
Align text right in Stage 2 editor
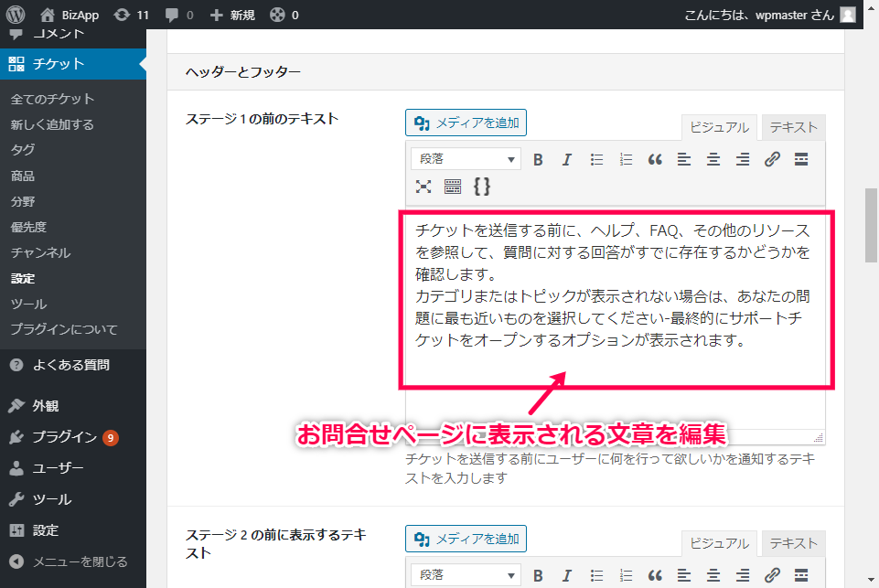pyautogui.click(x=743, y=576)
